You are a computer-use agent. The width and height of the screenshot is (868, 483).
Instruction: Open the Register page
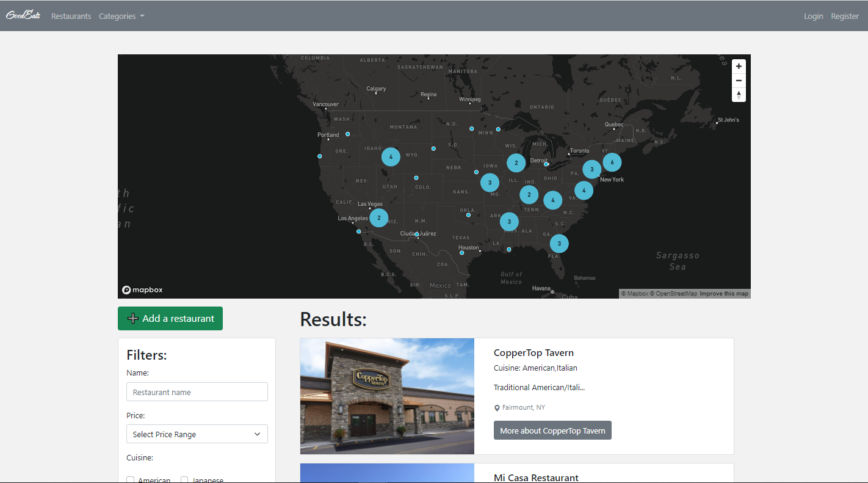845,16
